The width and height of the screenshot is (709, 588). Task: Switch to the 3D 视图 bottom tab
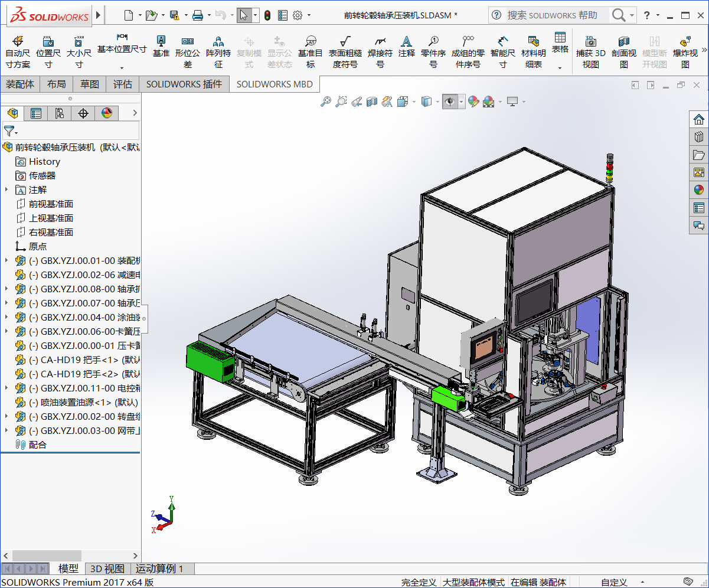[107, 569]
